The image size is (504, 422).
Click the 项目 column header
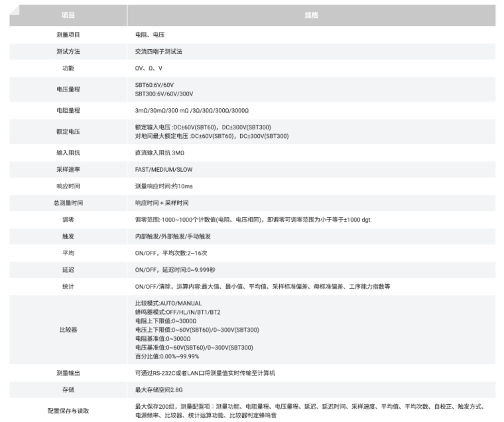point(68,15)
